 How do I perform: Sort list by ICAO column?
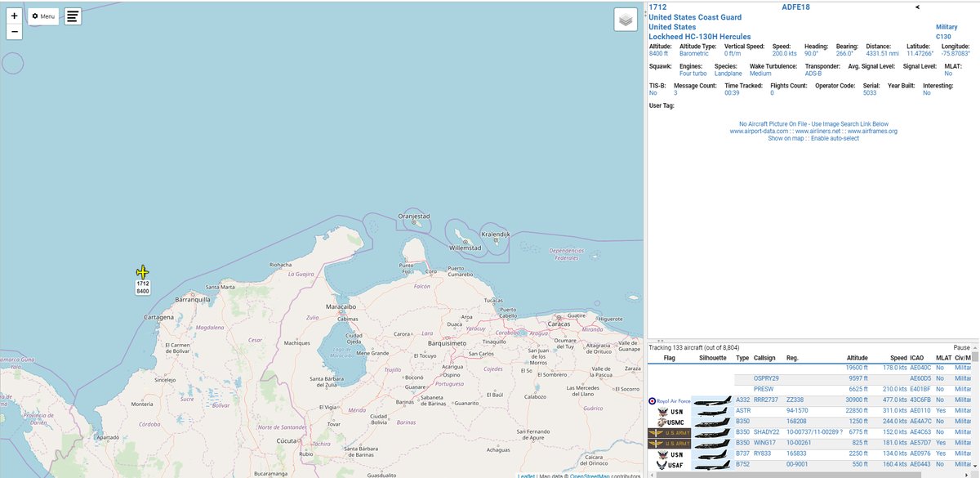coord(917,358)
